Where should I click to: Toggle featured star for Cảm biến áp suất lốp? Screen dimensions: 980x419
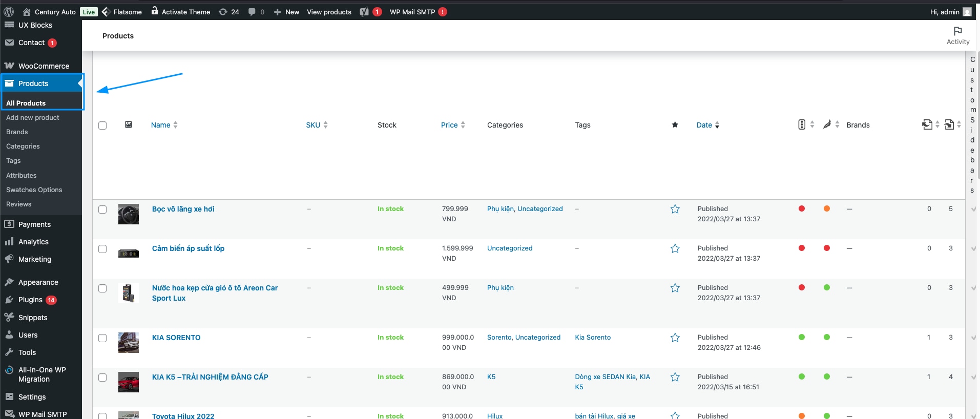[x=675, y=248]
